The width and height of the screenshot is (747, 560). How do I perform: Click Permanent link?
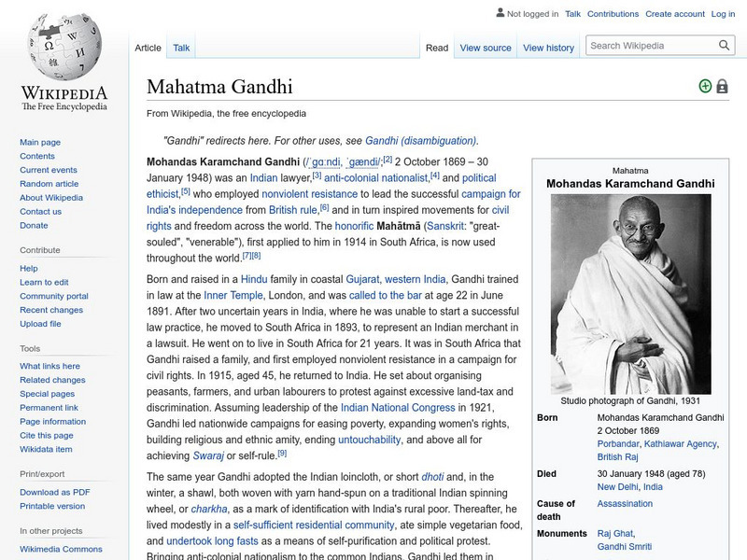49,408
